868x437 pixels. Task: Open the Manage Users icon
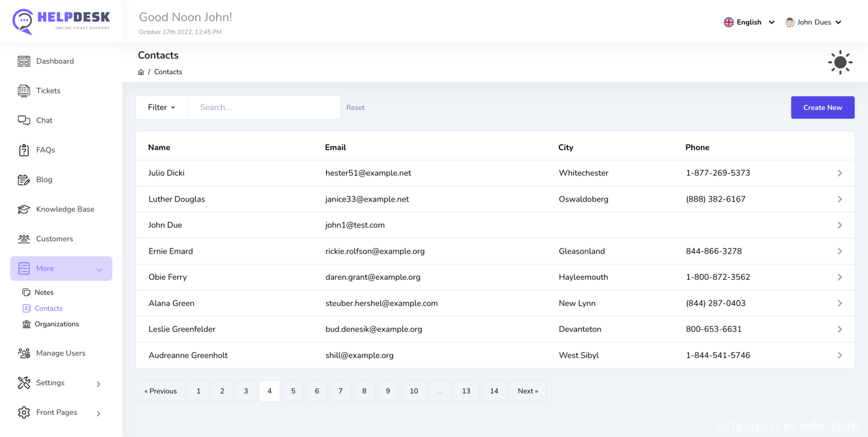24,353
